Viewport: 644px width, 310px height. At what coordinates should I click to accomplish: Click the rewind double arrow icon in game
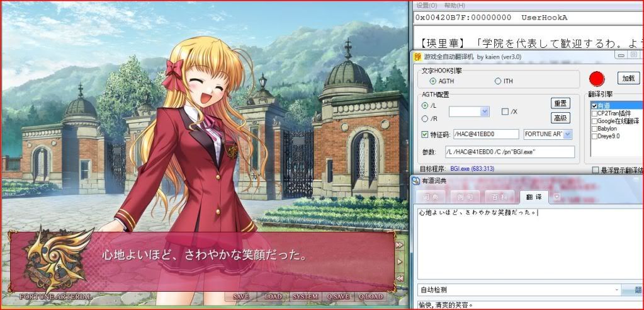(399, 278)
